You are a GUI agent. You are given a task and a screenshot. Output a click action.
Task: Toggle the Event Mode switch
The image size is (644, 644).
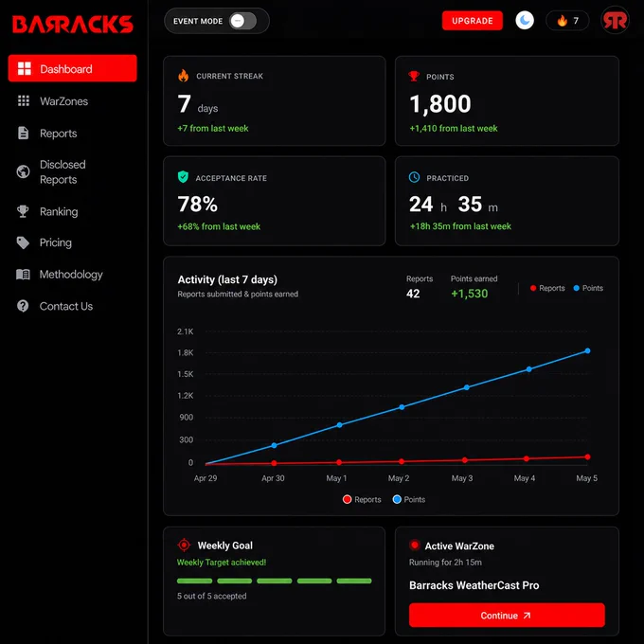coord(242,21)
